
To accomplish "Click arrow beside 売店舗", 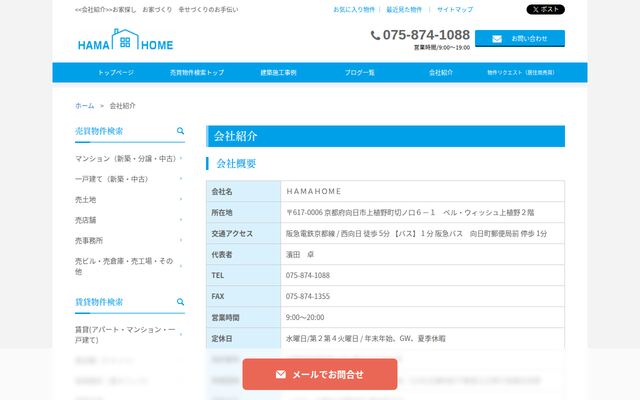I will pyautogui.click(x=181, y=220).
